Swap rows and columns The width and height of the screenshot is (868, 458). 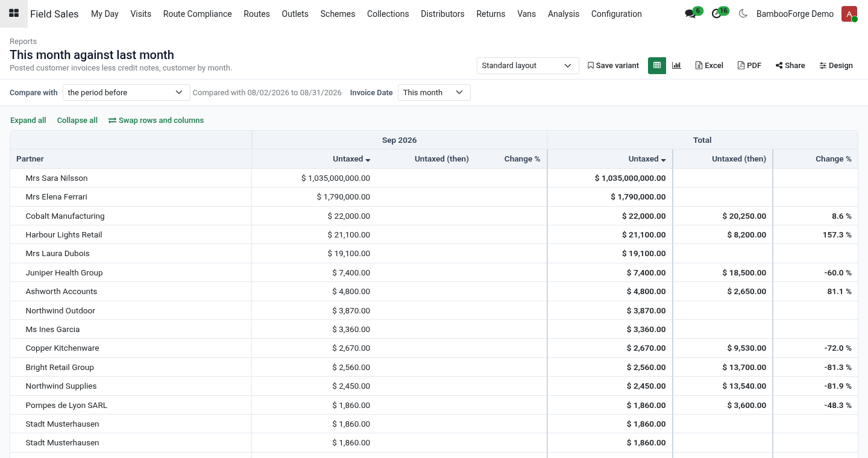click(156, 121)
